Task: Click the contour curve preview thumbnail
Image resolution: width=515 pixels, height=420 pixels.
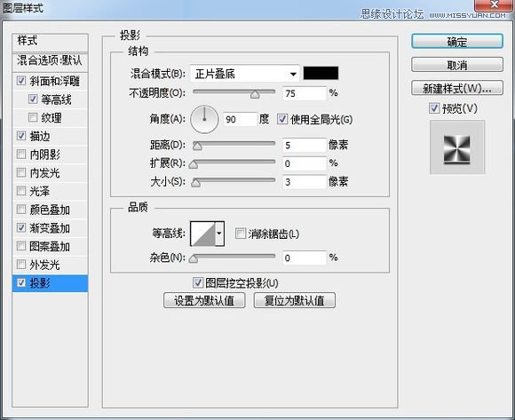Action: click(203, 234)
